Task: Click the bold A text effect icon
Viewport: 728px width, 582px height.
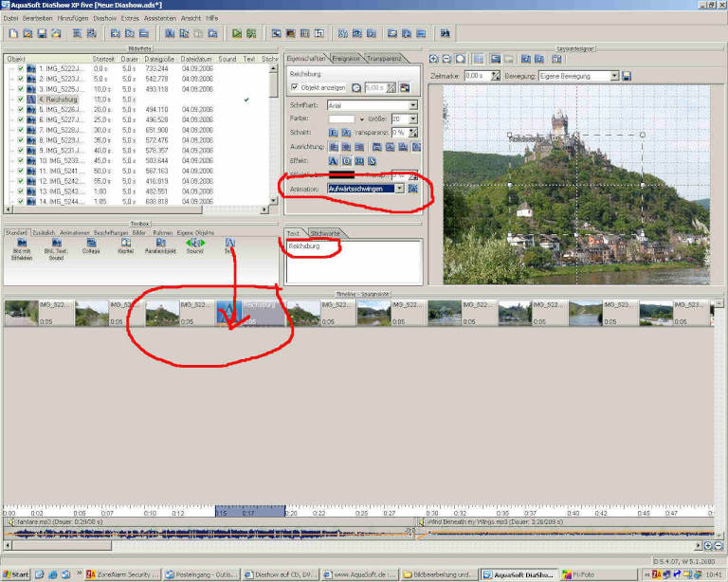Action: [334, 161]
